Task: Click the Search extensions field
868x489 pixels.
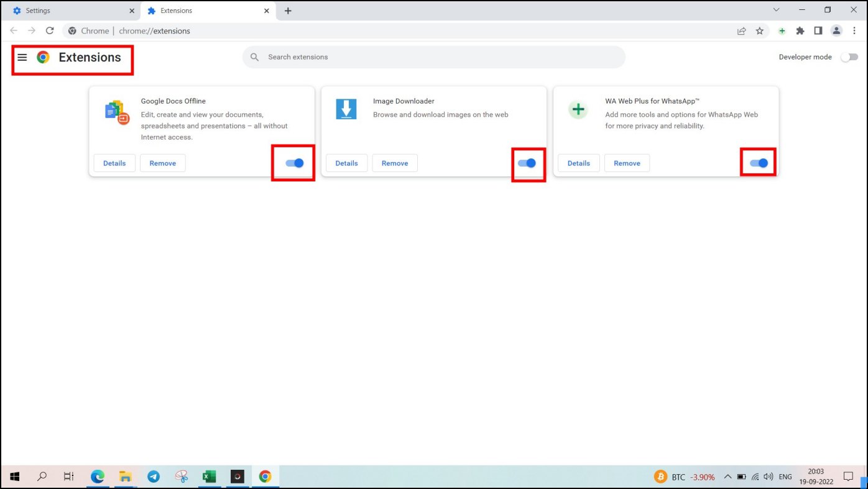Action: 434,57
